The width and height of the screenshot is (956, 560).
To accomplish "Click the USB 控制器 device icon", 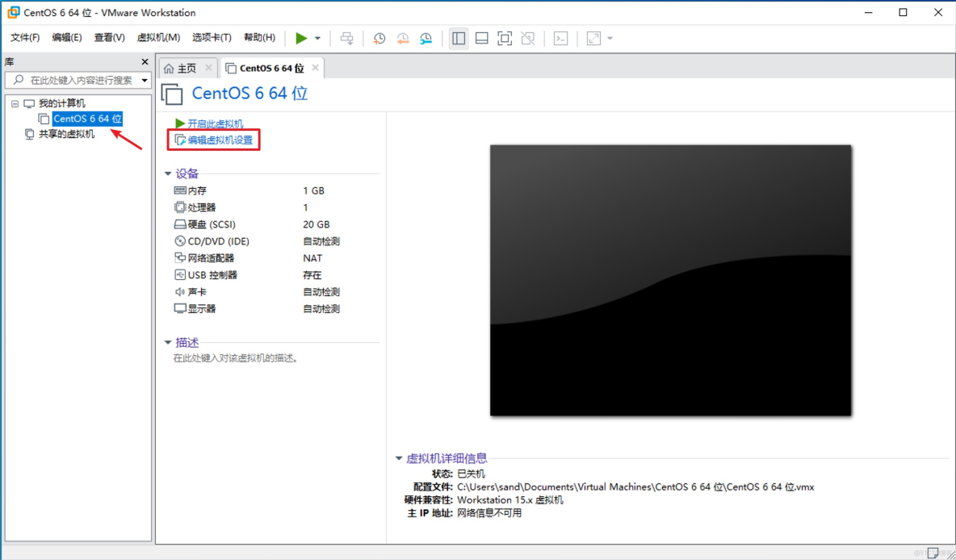I will pos(180,275).
